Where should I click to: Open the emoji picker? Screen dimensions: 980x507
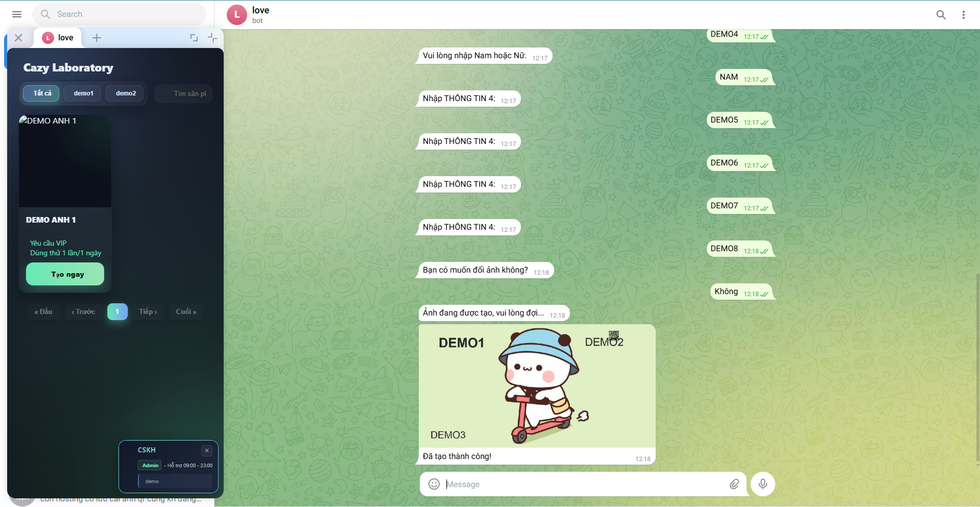434,484
